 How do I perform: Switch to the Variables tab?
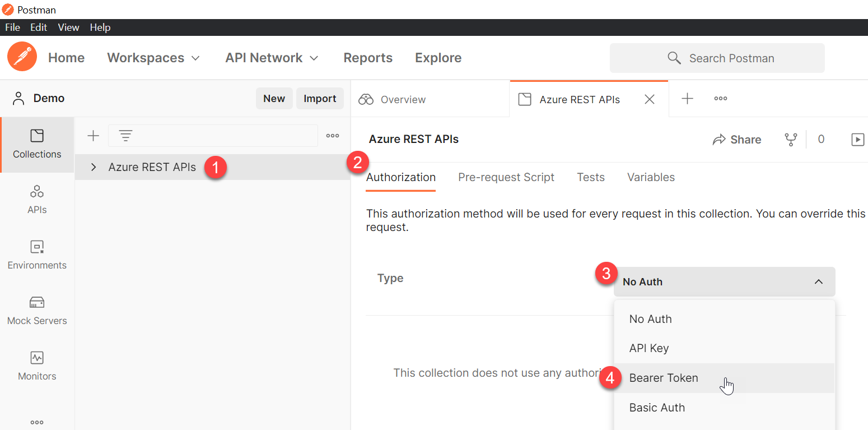[651, 177]
